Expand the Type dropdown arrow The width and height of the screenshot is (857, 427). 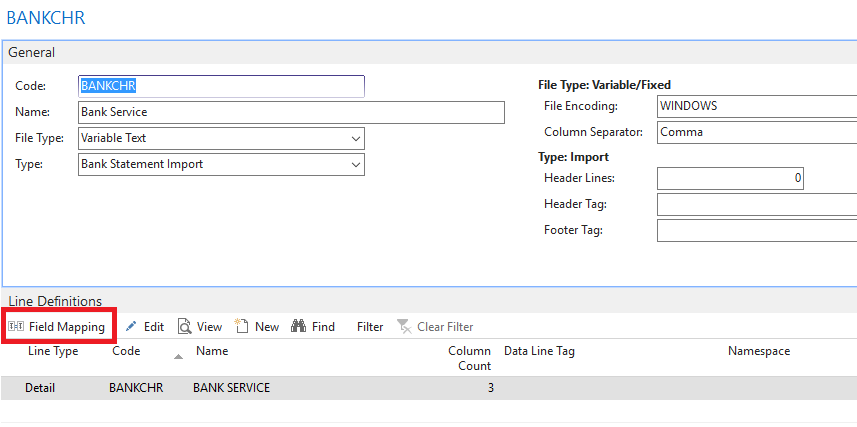coord(356,164)
